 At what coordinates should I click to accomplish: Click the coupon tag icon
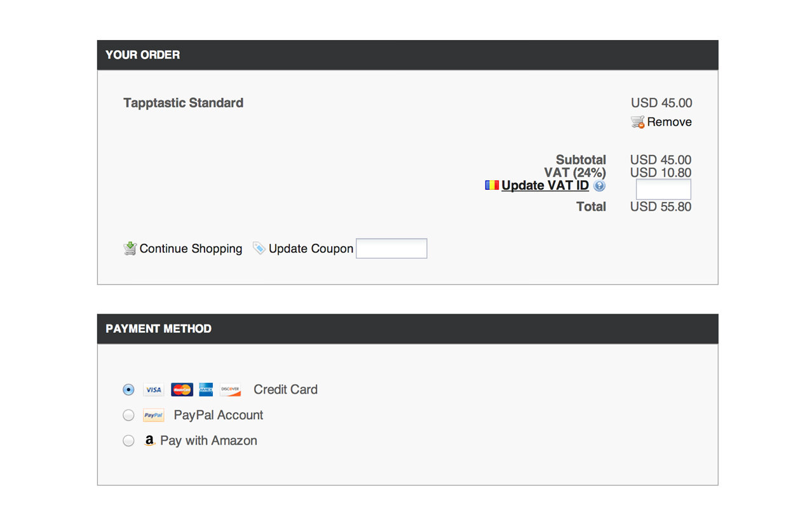coord(259,248)
